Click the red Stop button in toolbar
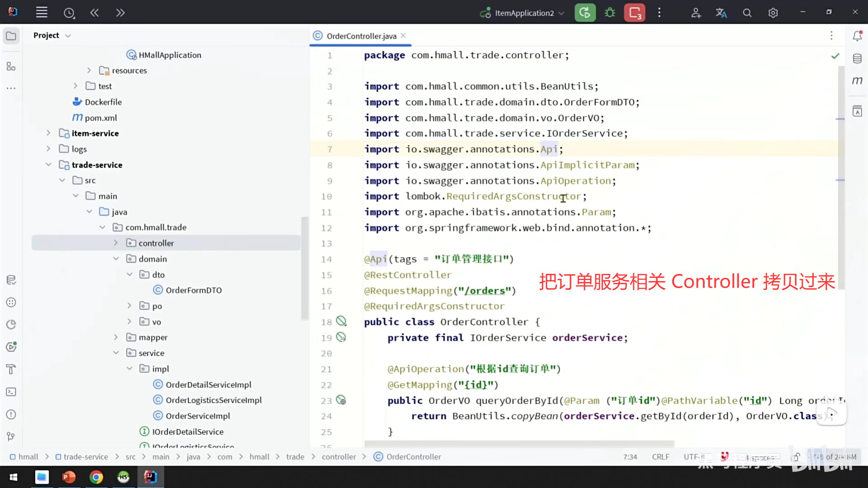868x488 pixels. 635,13
